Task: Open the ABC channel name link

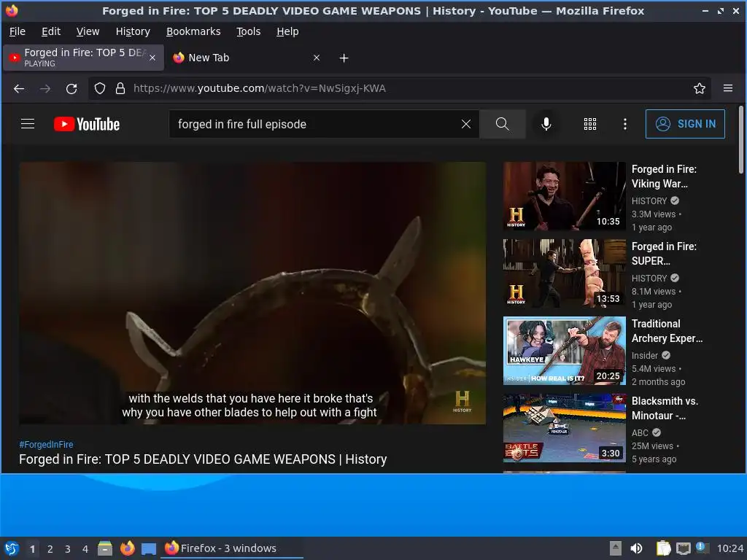Action: (640, 432)
